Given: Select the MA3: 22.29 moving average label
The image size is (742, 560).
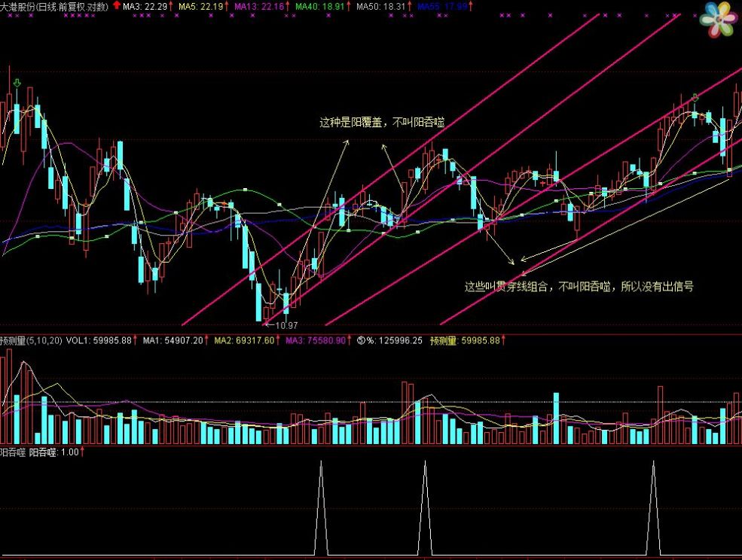Looking at the screenshot, I should pyautogui.click(x=145, y=7).
